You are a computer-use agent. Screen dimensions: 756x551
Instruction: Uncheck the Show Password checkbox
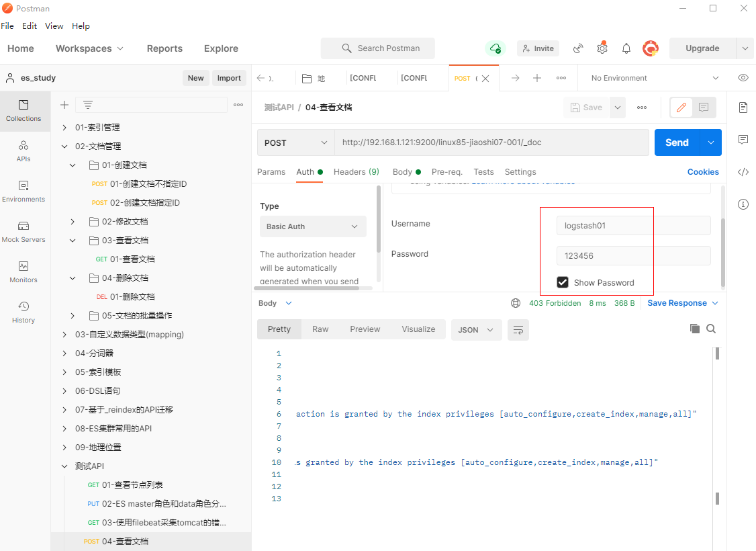pos(563,282)
